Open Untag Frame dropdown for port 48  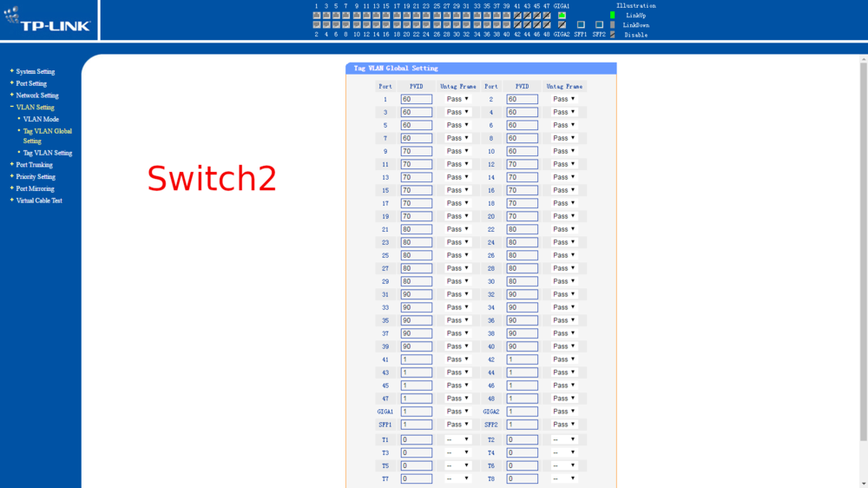pos(564,399)
